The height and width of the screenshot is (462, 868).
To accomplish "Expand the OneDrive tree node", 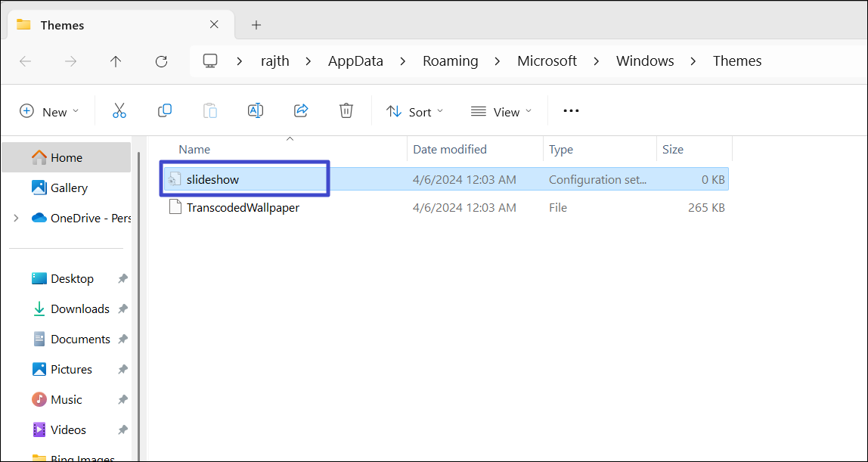I will [x=16, y=219].
